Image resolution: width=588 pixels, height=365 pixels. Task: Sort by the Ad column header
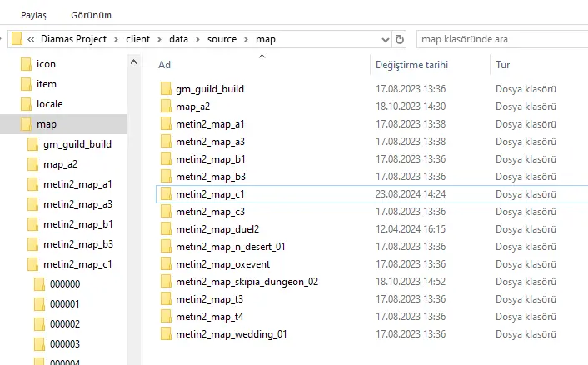tap(165, 64)
